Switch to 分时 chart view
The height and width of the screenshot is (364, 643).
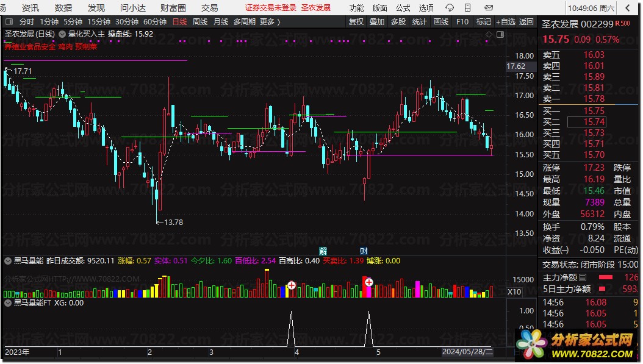point(27,22)
